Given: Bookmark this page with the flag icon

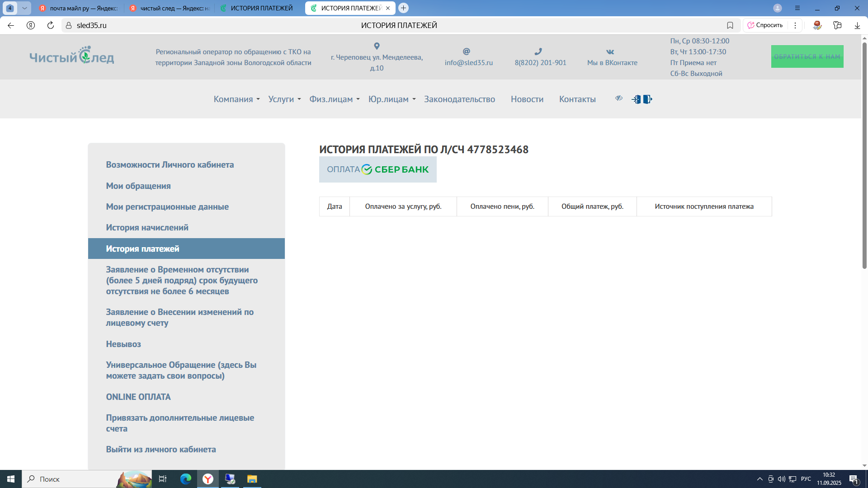Looking at the screenshot, I should coord(730,26).
